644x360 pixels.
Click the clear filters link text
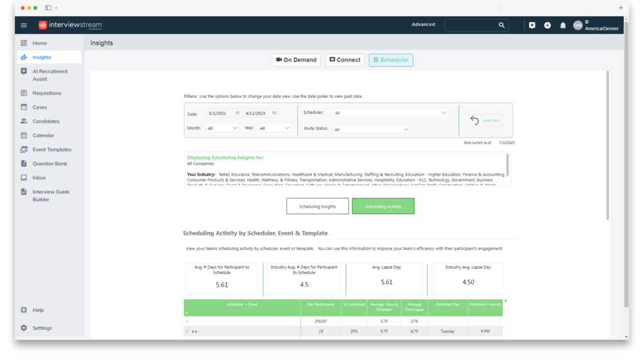click(x=491, y=120)
